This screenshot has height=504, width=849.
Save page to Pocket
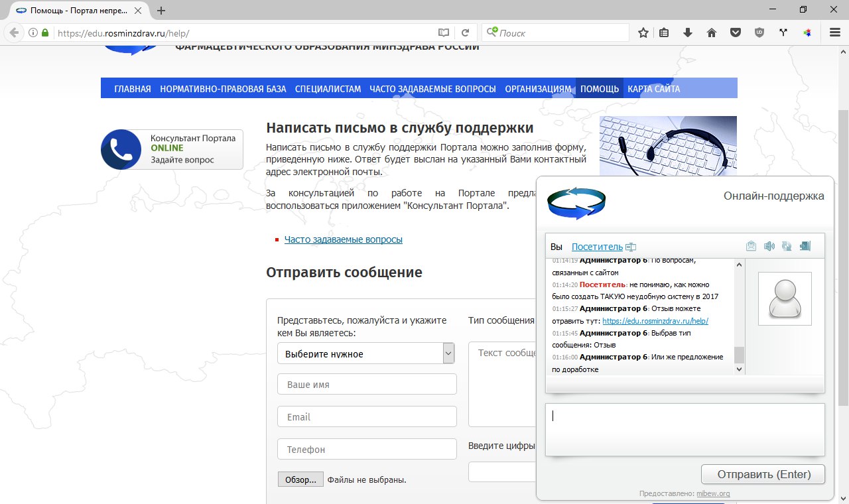coord(736,32)
